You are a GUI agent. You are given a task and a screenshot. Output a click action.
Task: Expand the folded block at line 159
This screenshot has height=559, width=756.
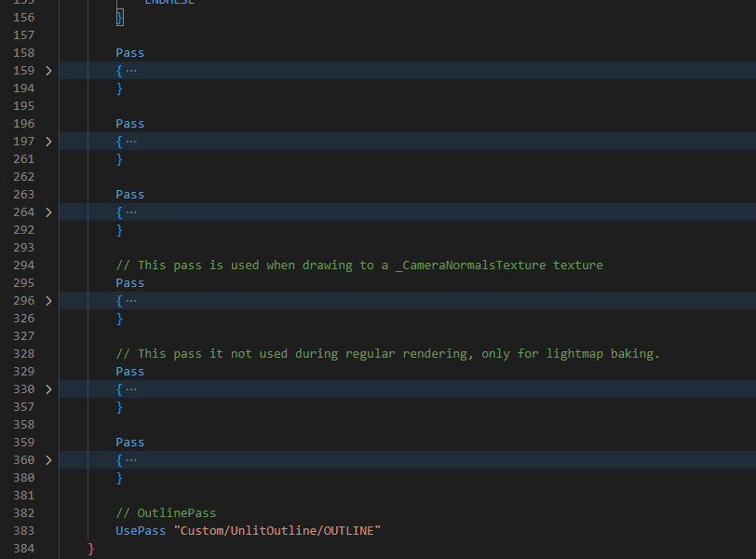tap(48, 71)
